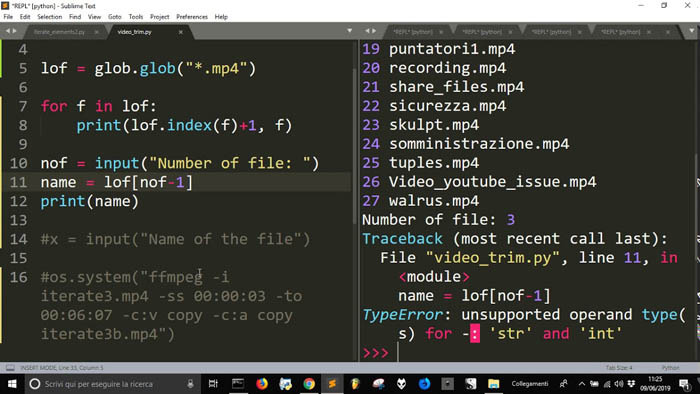Place cursor in 'name = lof[nof-1]' editor line
This screenshot has width=700, height=394.
(117, 182)
